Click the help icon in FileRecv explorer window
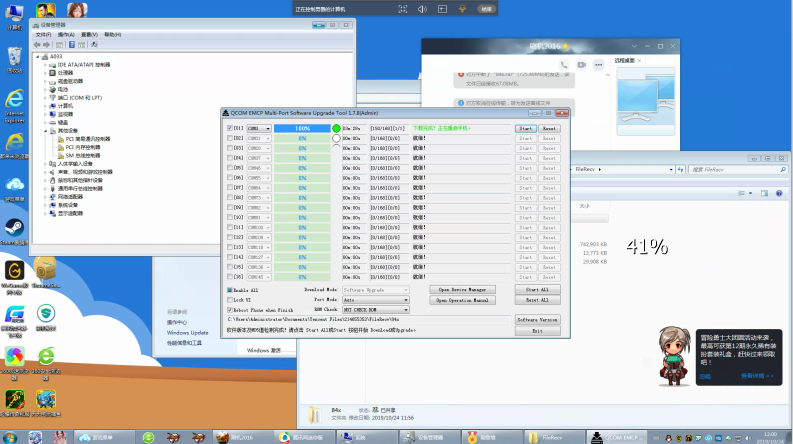This screenshot has width=793, height=444. 779,193
